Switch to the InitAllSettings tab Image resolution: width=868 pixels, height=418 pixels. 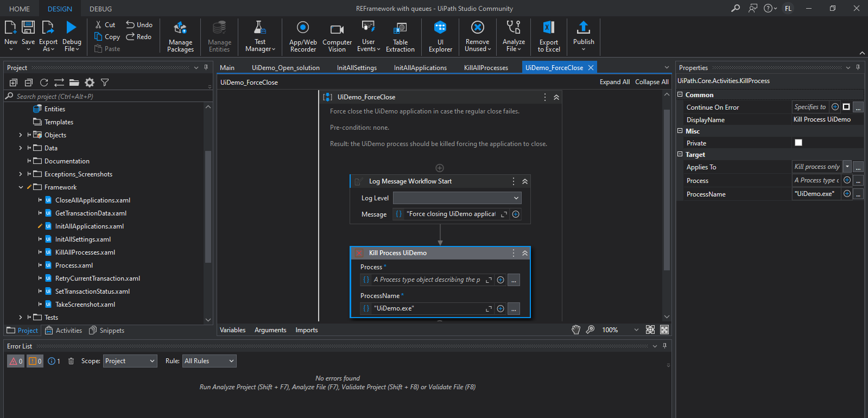[356, 68]
